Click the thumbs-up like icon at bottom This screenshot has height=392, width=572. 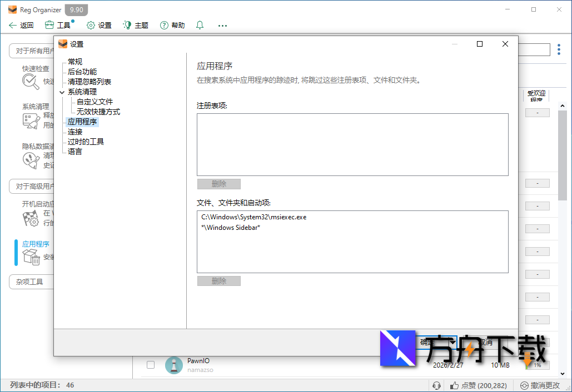454,385
